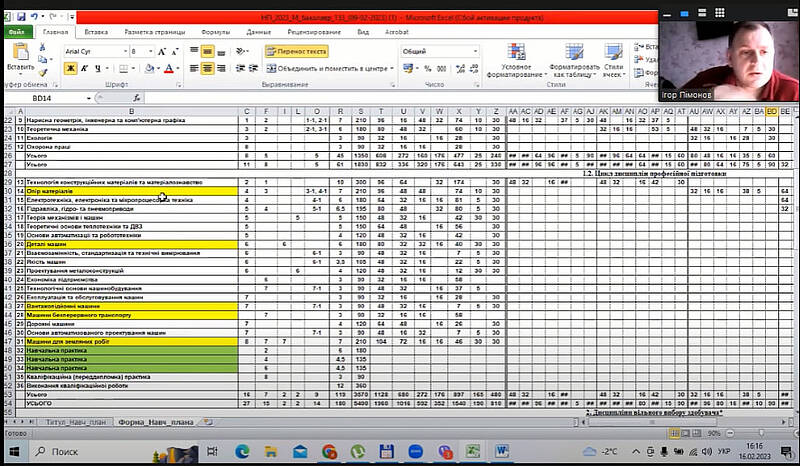This screenshot has width=800, height=466.
Task: Click the insert new worksheet icon
Action: coord(208,422)
